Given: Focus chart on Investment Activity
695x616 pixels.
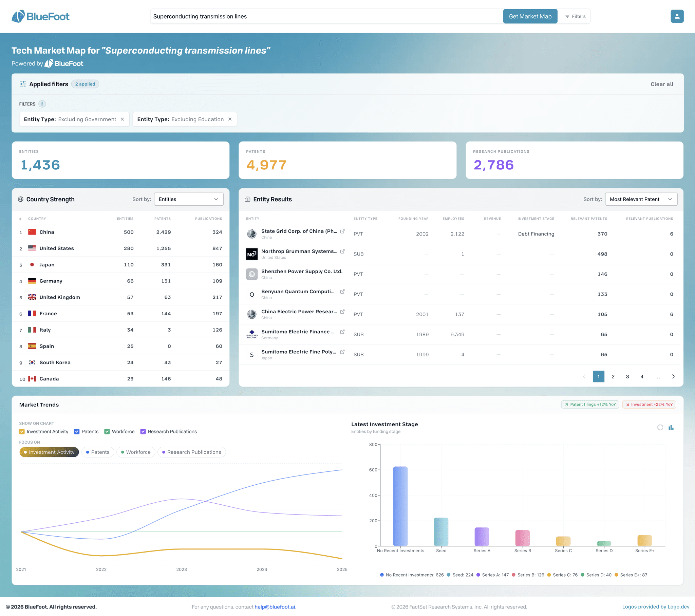Looking at the screenshot, I should click(x=49, y=452).
